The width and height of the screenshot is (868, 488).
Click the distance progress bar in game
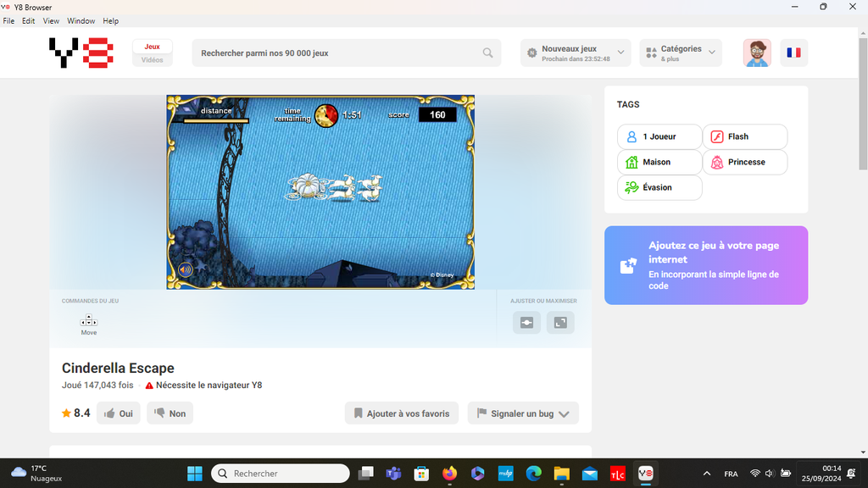(216, 121)
